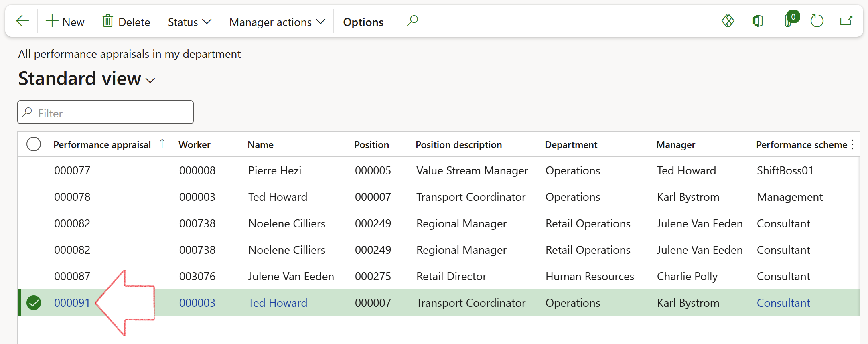
Task: Open performance appraisal 000091 link
Action: pos(72,303)
